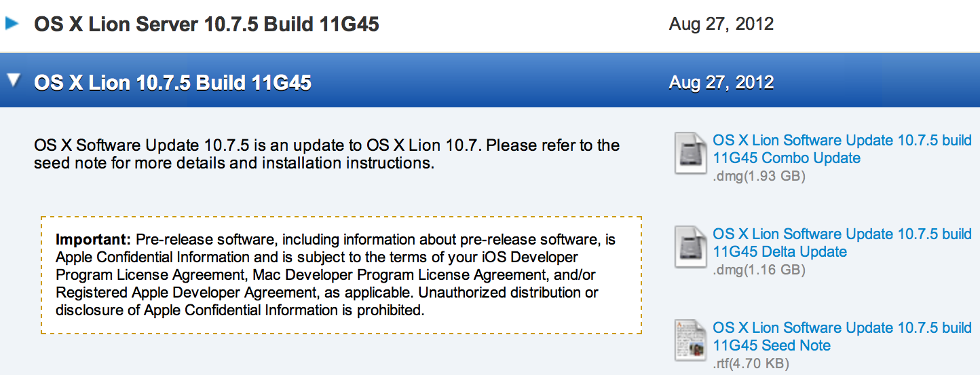
Task: Click the .dmg(1.16 GB) file size label
Action: [759, 270]
